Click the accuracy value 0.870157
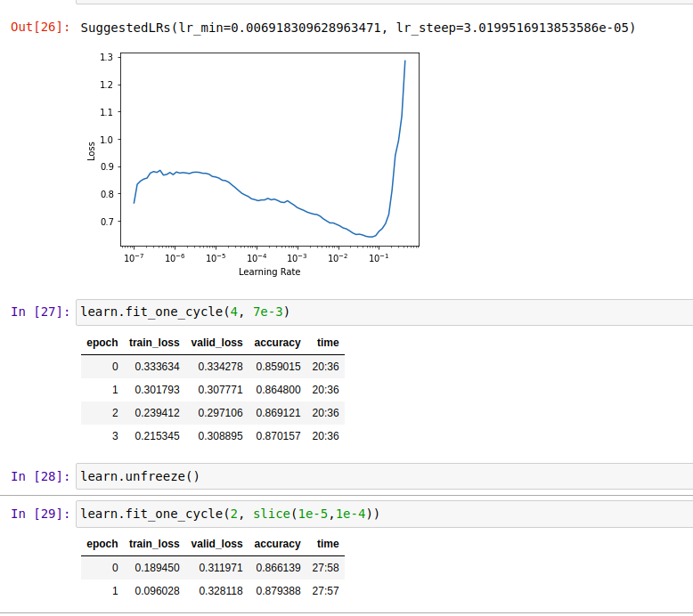The image size is (693, 616). tap(277, 436)
